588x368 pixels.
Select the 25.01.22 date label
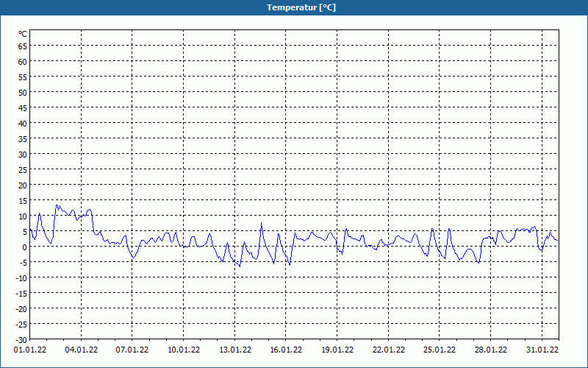tap(439, 350)
